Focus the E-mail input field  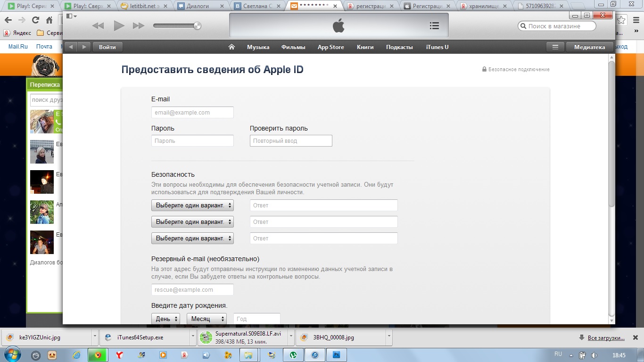tap(192, 113)
